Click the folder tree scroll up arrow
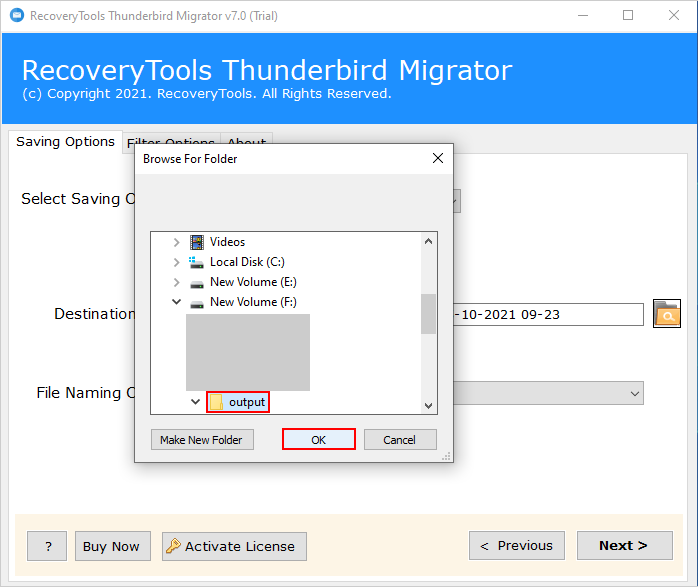Screen dimensions: 698x587 point(428,242)
